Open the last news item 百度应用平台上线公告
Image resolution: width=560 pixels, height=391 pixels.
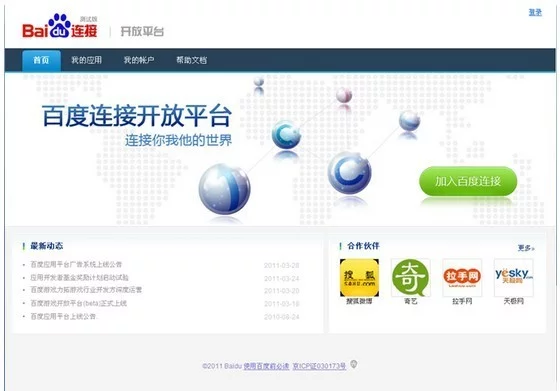[x=64, y=316]
